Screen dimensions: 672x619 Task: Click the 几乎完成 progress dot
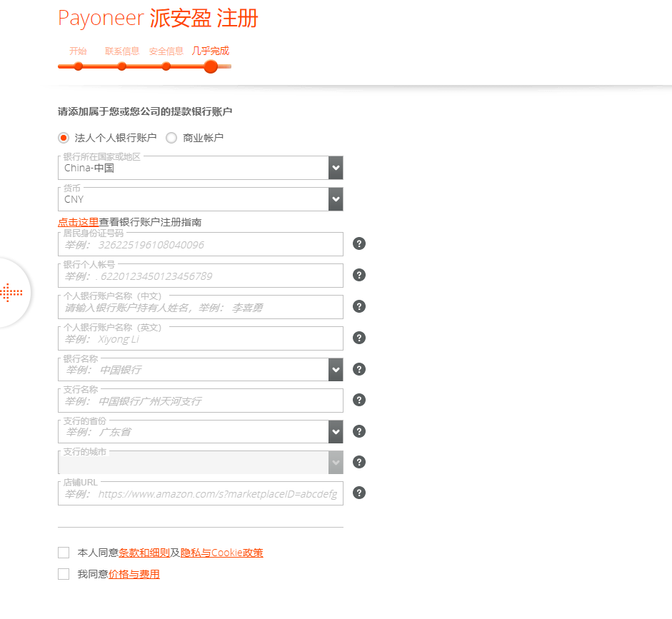210,66
